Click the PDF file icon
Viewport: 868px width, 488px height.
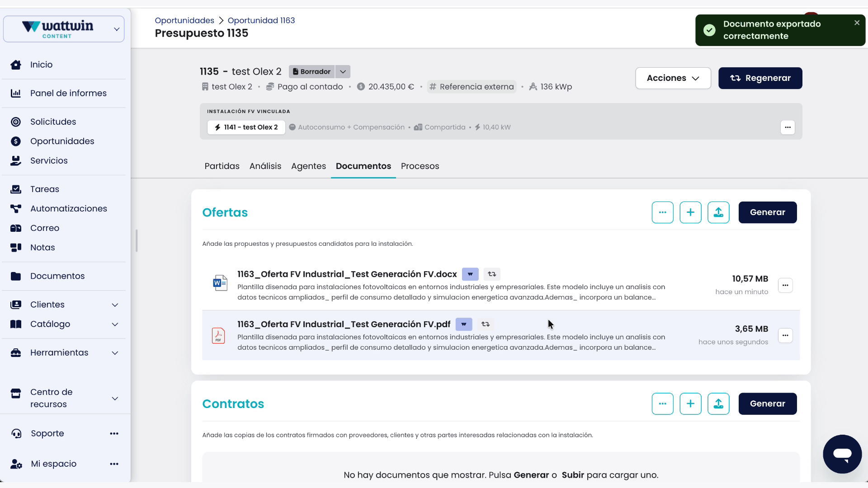[218, 335]
